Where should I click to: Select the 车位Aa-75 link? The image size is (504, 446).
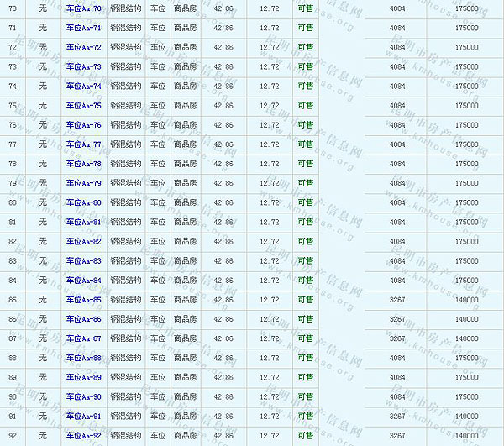[x=83, y=105]
